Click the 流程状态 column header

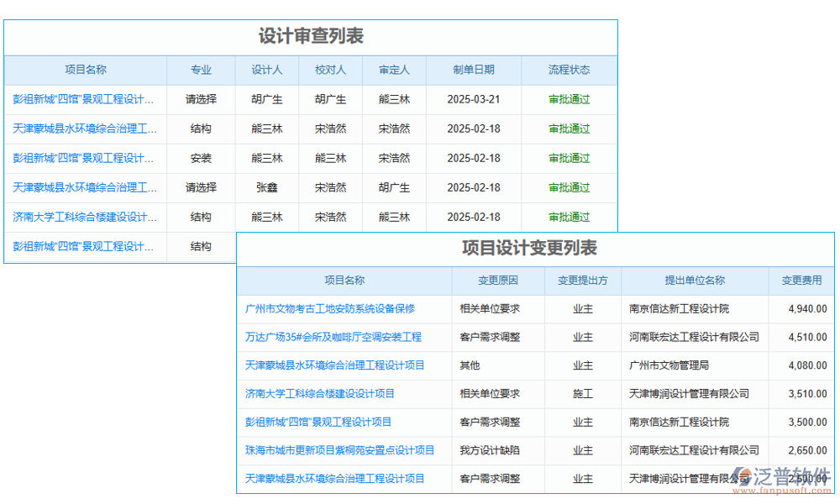569,71
